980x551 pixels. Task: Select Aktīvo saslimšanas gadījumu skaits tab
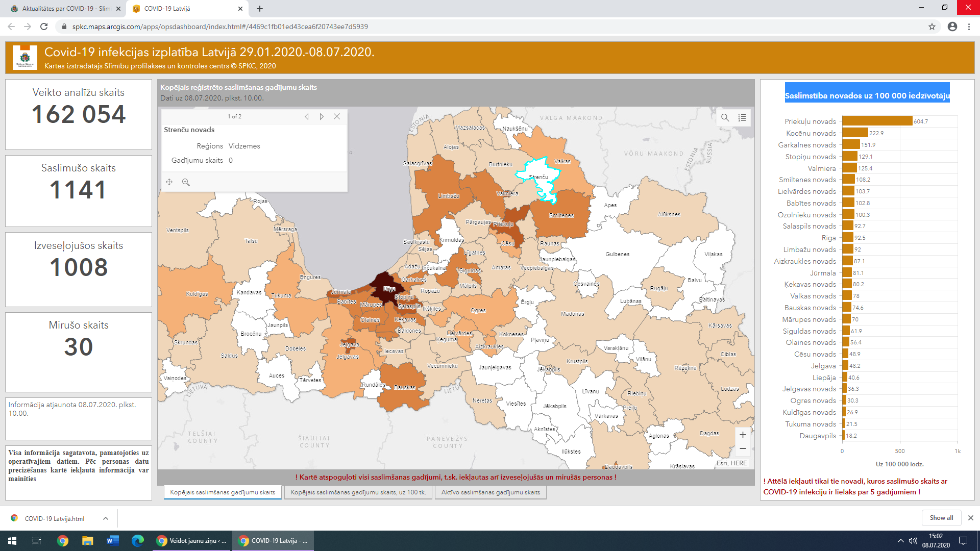(x=490, y=492)
